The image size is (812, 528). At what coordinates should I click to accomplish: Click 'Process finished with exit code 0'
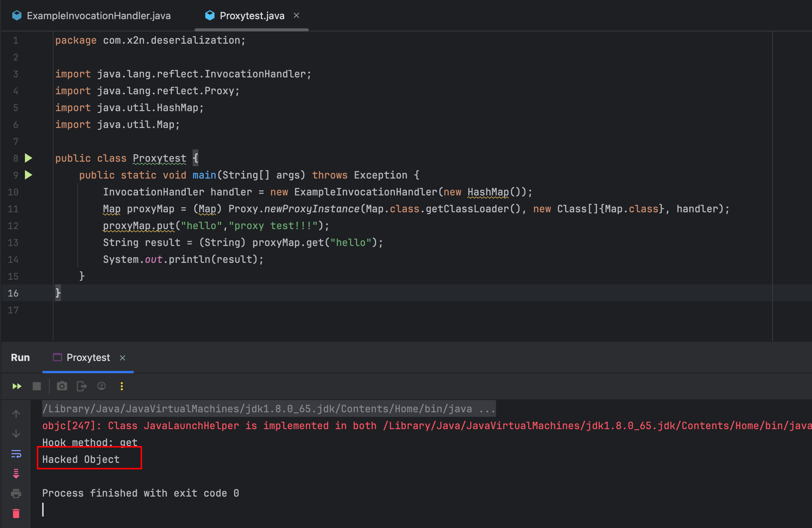click(x=141, y=493)
